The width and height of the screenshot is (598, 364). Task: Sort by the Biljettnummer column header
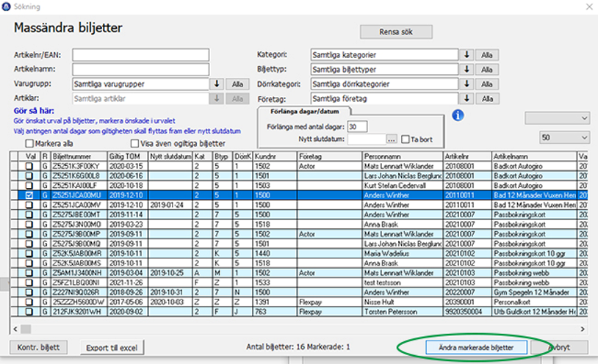pyautogui.click(x=79, y=156)
